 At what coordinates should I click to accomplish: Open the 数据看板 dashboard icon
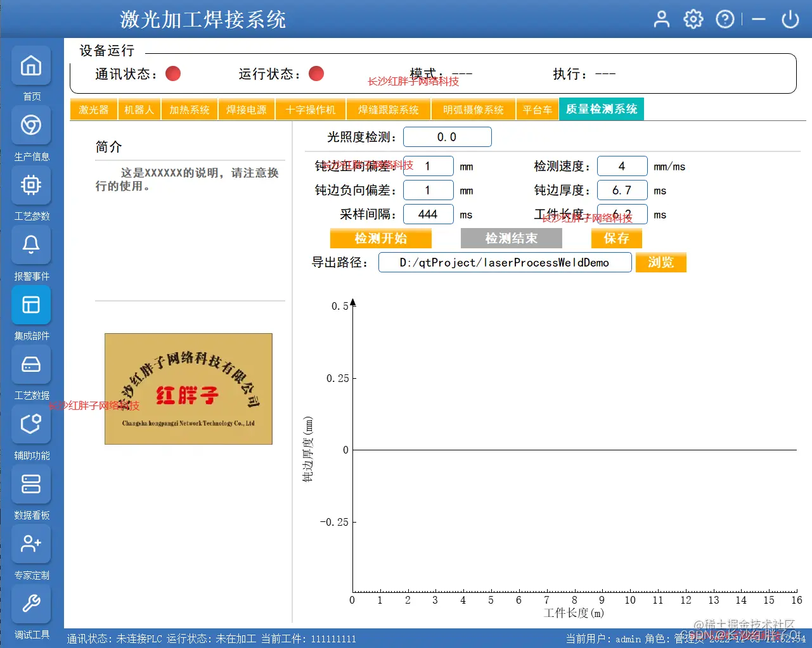click(x=31, y=484)
